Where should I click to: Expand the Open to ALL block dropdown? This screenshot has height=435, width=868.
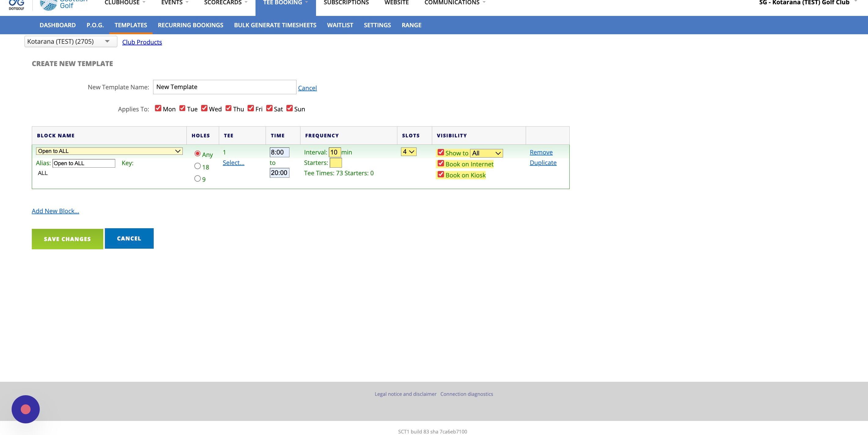[109, 151]
